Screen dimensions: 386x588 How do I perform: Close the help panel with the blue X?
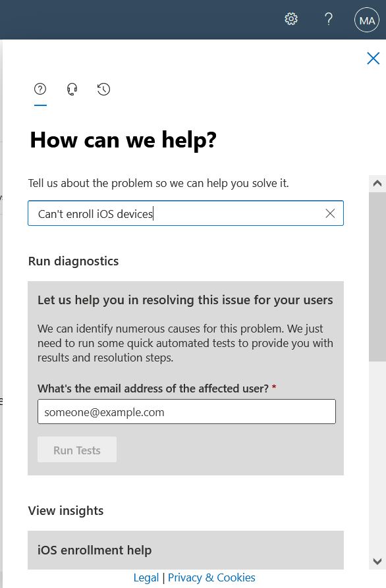point(373,59)
